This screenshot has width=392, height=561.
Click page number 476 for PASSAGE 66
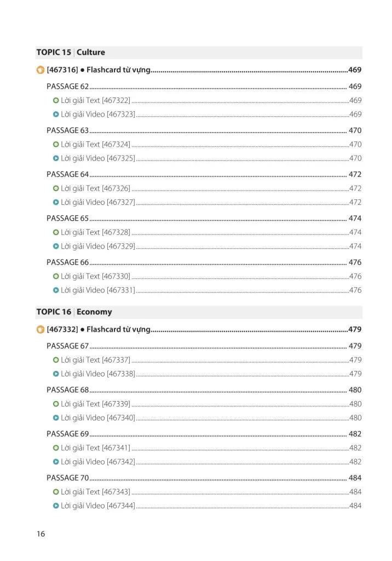pos(355,262)
